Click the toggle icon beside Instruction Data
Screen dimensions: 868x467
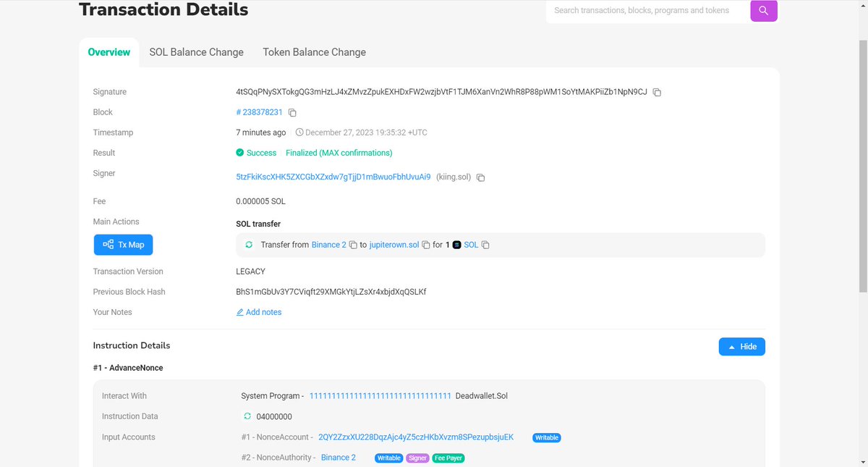point(247,416)
